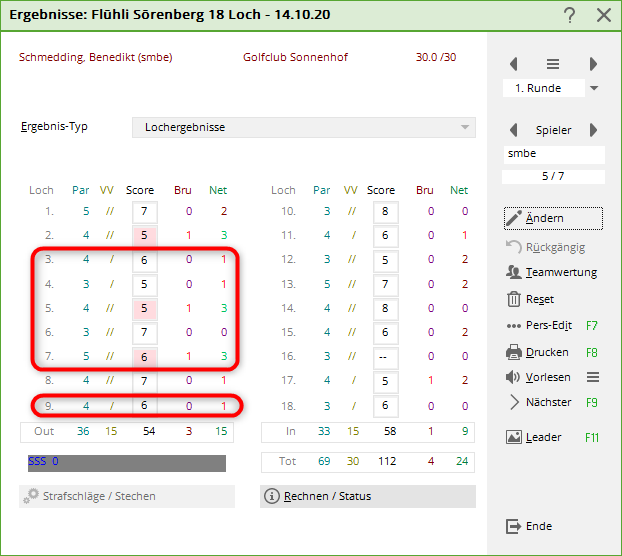Open the hamburger menu above the round selector
The height and width of the screenshot is (556, 622).
pos(553,64)
